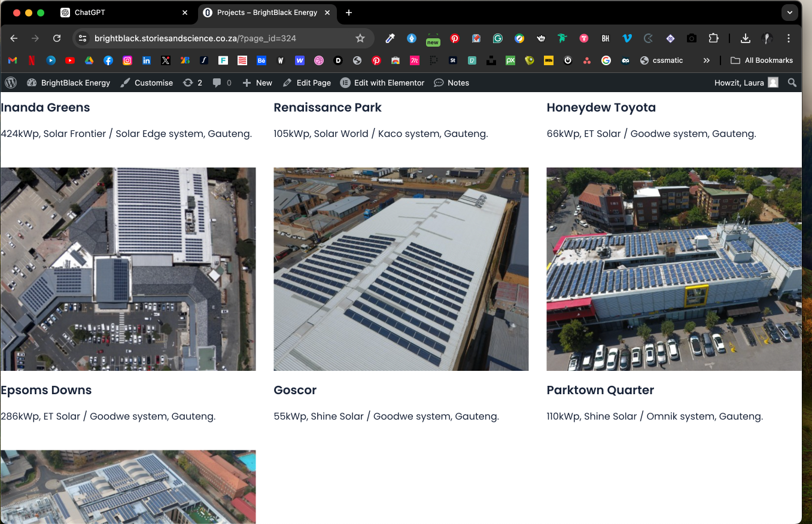This screenshot has height=524, width=812.
Task: Open the Vimeo extension icon
Action: click(x=627, y=38)
